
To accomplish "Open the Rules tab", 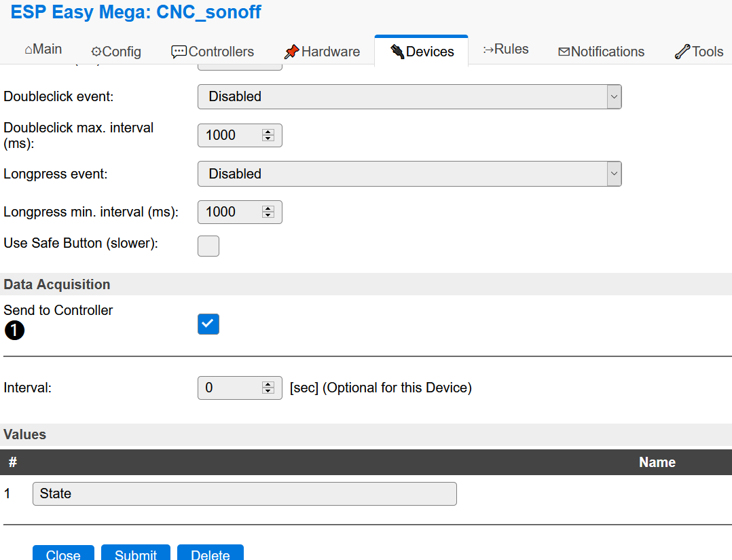I will pyautogui.click(x=506, y=50).
